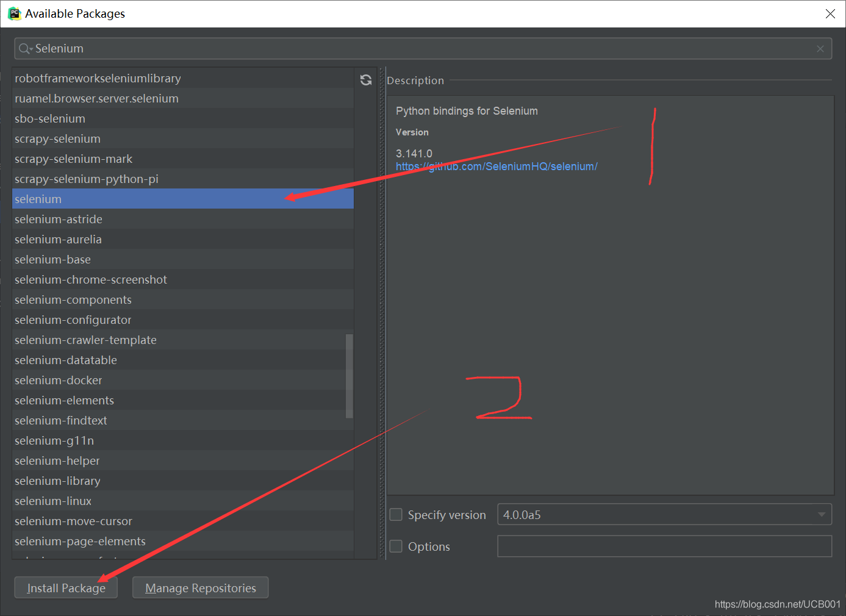Enable the Options checkbox
This screenshot has width=846, height=616.
click(396, 546)
